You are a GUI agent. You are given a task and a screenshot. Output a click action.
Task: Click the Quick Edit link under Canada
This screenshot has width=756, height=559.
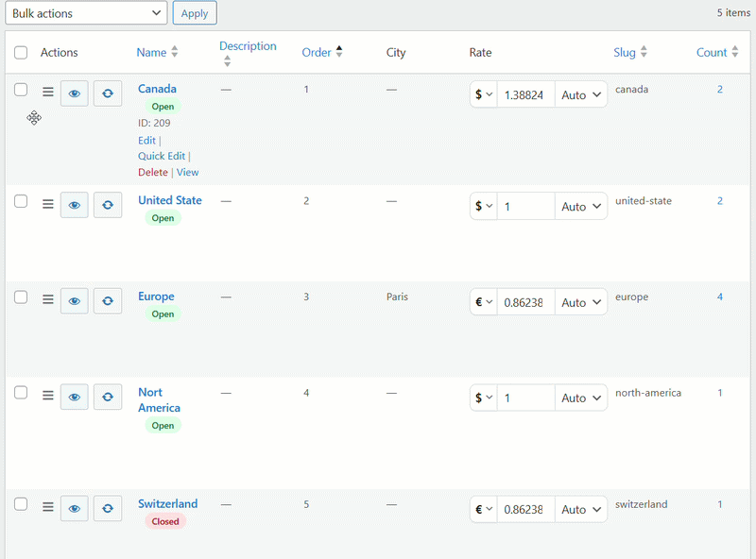(162, 157)
